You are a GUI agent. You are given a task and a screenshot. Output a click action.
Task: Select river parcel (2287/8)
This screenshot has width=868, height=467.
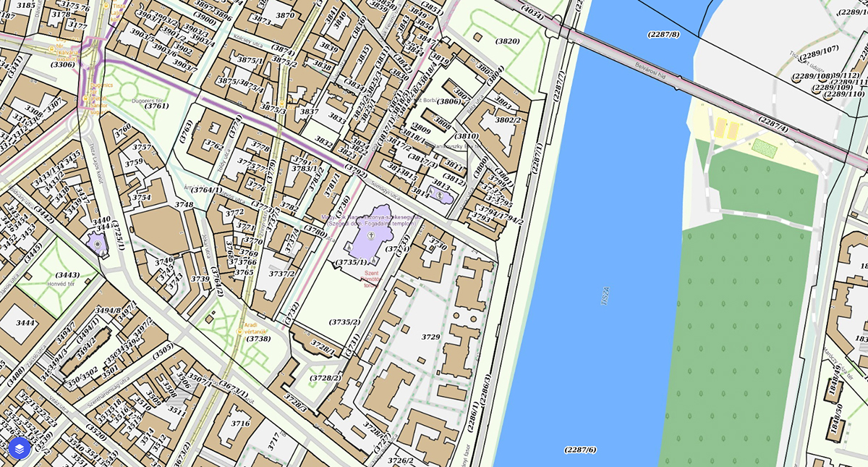[663, 34]
